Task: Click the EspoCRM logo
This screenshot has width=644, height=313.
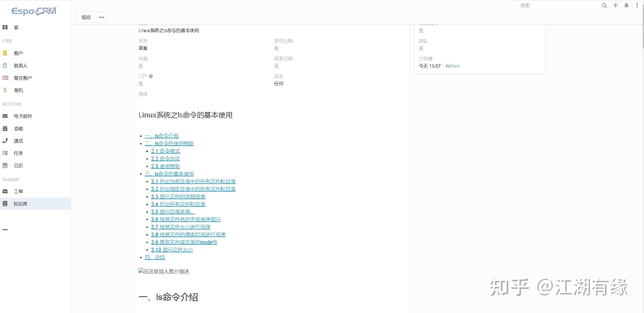Action: click(34, 11)
